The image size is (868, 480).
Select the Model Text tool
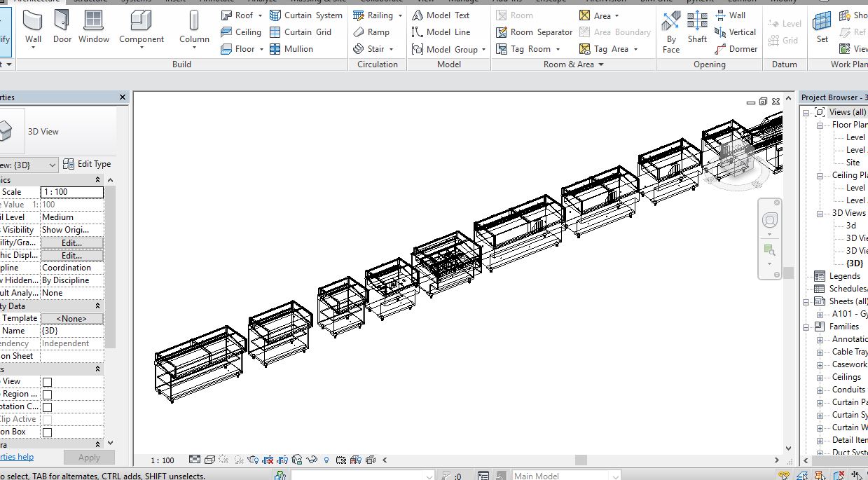(441, 15)
